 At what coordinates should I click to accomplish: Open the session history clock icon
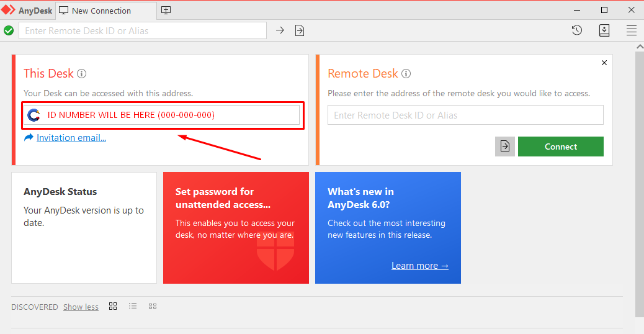point(577,30)
